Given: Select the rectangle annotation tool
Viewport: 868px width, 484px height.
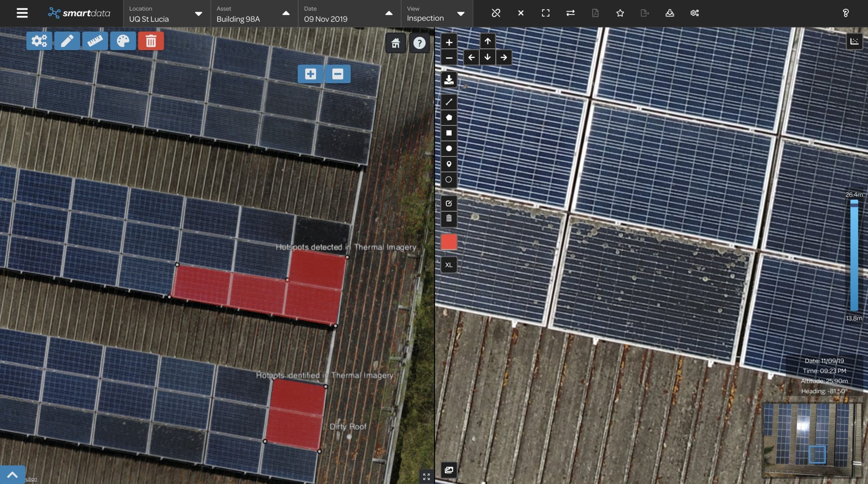Looking at the screenshot, I should pos(449,133).
